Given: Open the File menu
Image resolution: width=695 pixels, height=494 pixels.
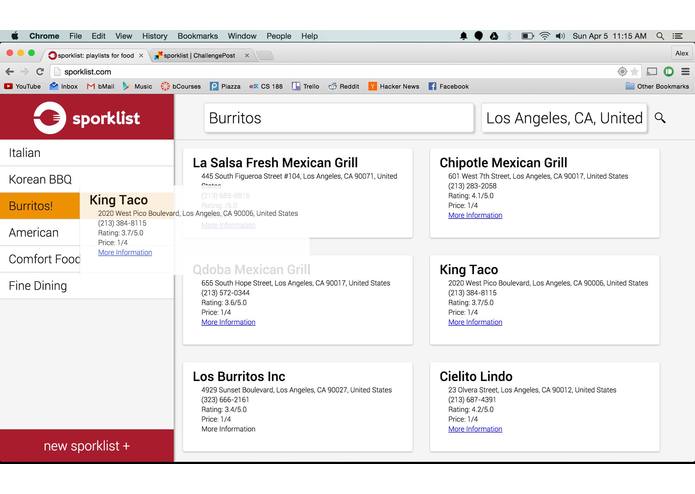Looking at the screenshot, I should click(75, 36).
